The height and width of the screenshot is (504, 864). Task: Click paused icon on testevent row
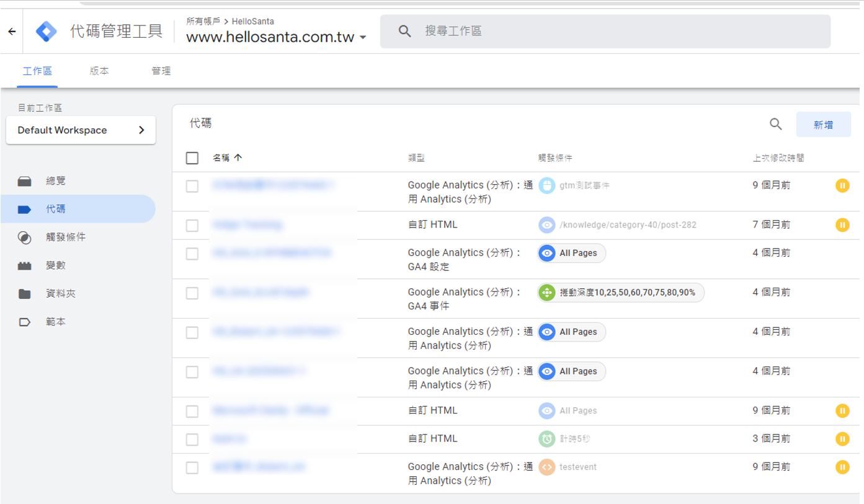[x=842, y=467]
